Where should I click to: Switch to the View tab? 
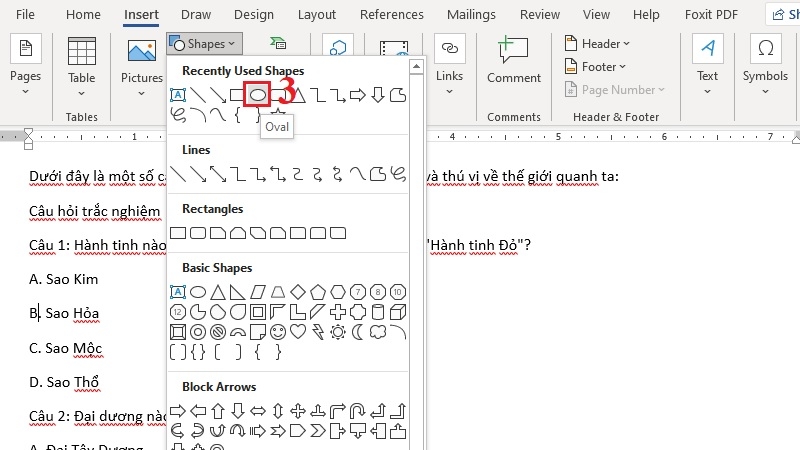[x=596, y=14]
